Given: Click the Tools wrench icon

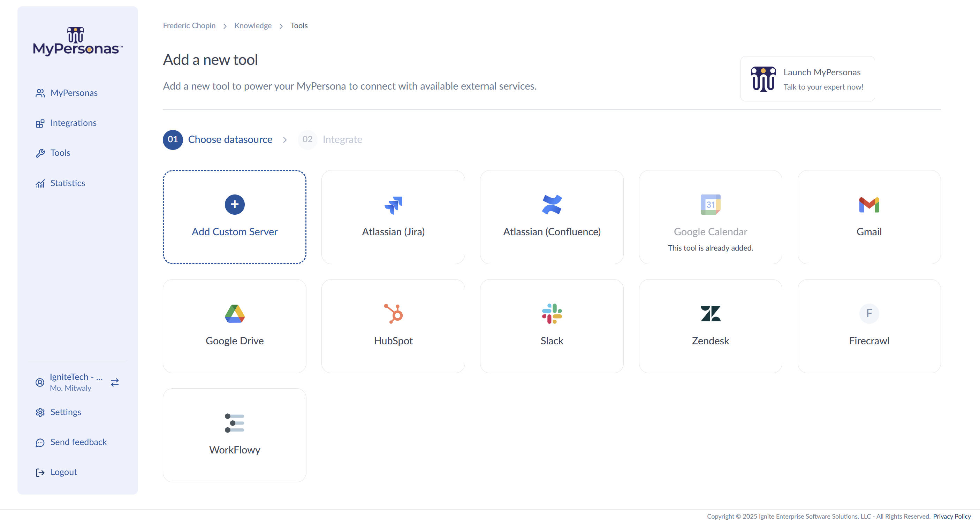Looking at the screenshot, I should 40,153.
